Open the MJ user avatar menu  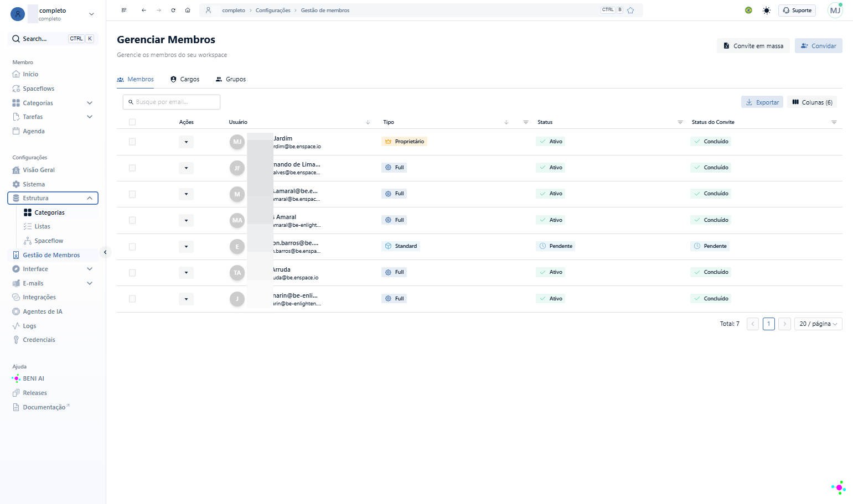point(835,11)
